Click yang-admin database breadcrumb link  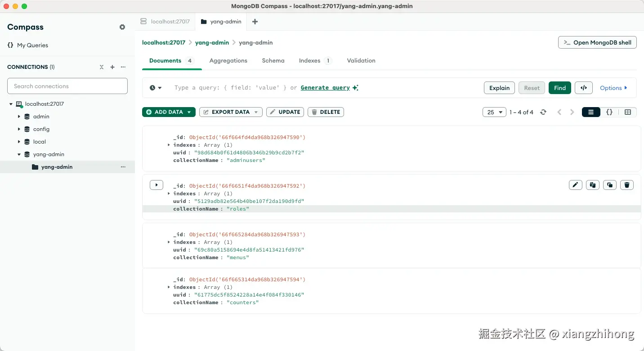212,43
